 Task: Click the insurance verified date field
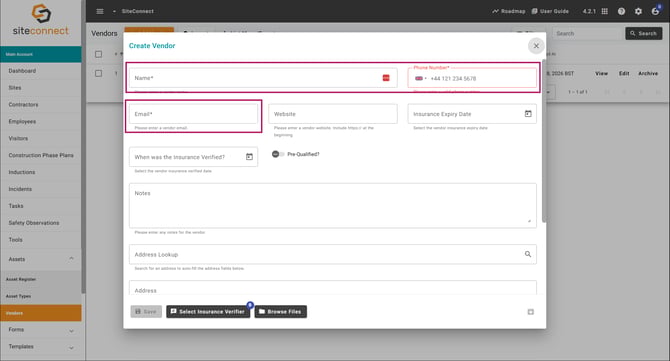point(193,157)
